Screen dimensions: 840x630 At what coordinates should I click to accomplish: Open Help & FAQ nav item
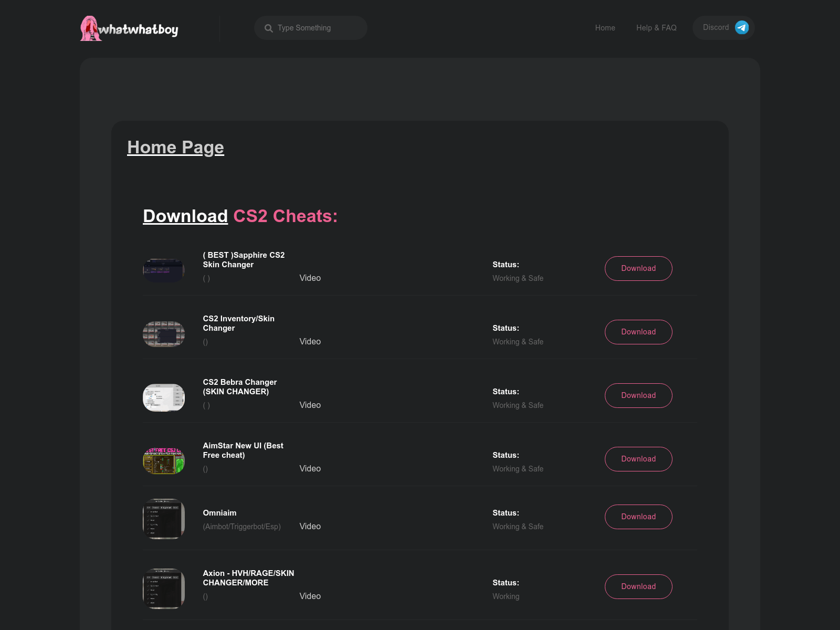pyautogui.click(x=656, y=28)
